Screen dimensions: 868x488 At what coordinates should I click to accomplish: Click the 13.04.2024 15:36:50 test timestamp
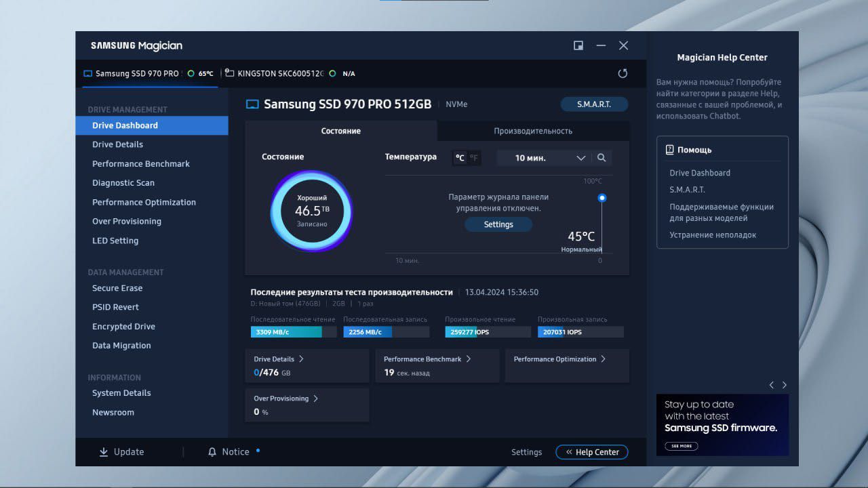coord(502,292)
